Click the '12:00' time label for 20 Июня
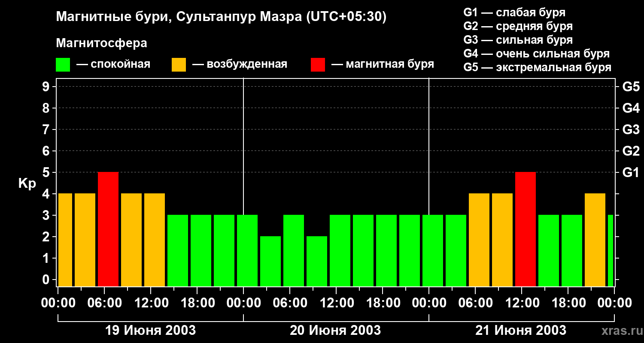Image resolution: width=644 pixels, height=343 pixels. [336, 303]
